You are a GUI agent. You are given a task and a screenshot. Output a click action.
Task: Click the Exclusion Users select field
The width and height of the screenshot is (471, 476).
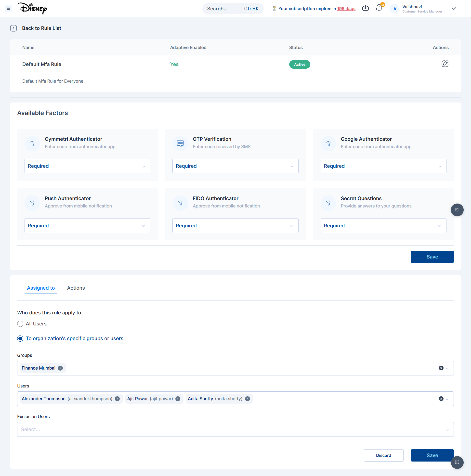[x=232, y=429]
